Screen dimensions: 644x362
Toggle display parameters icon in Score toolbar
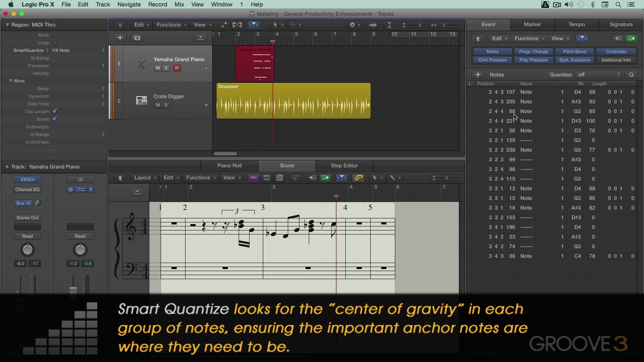296,178
